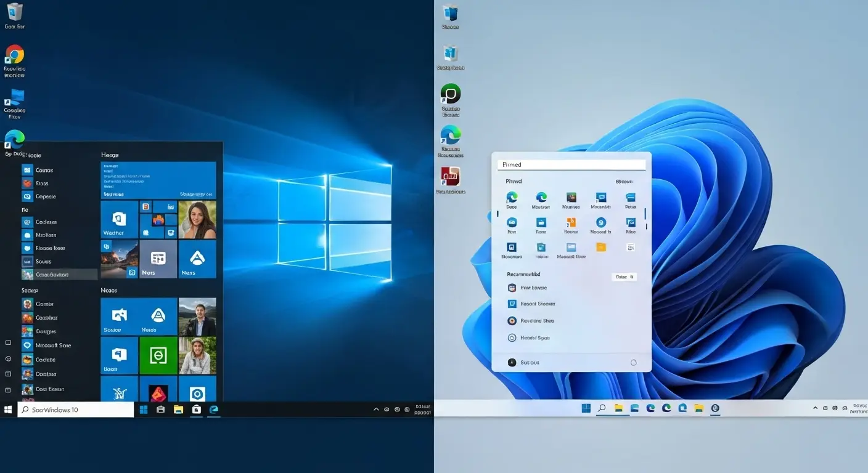Open Edge on the Windows 10 taskbar
Screen dimensions: 868x473
point(214,410)
